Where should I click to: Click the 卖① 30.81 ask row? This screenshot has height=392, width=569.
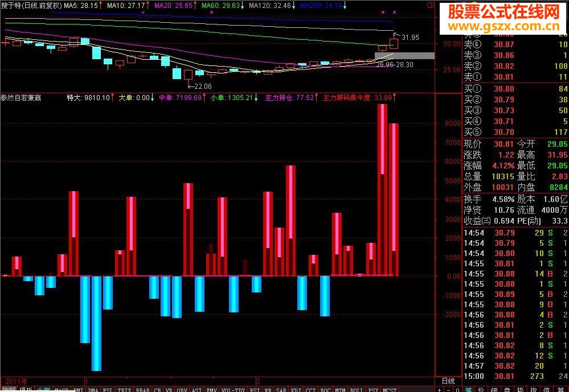pos(515,77)
